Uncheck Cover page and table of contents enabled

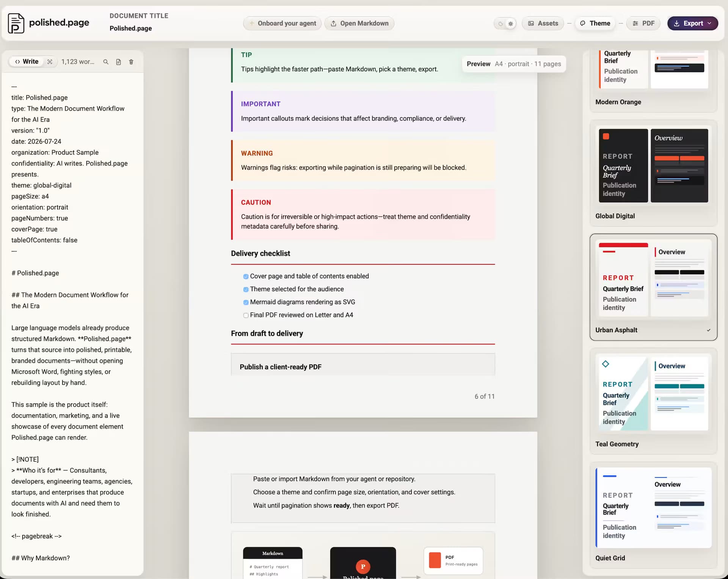click(246, 277)
